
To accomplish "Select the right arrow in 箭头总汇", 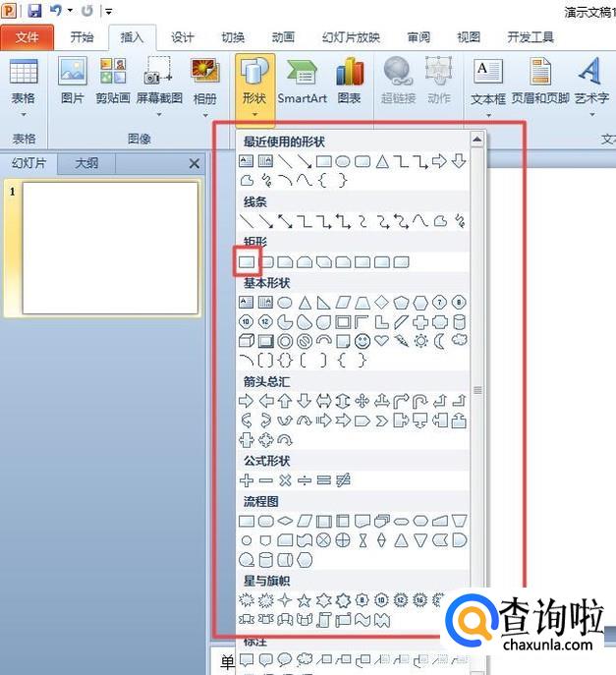I will pyautogui.click(x=247, y=401).
